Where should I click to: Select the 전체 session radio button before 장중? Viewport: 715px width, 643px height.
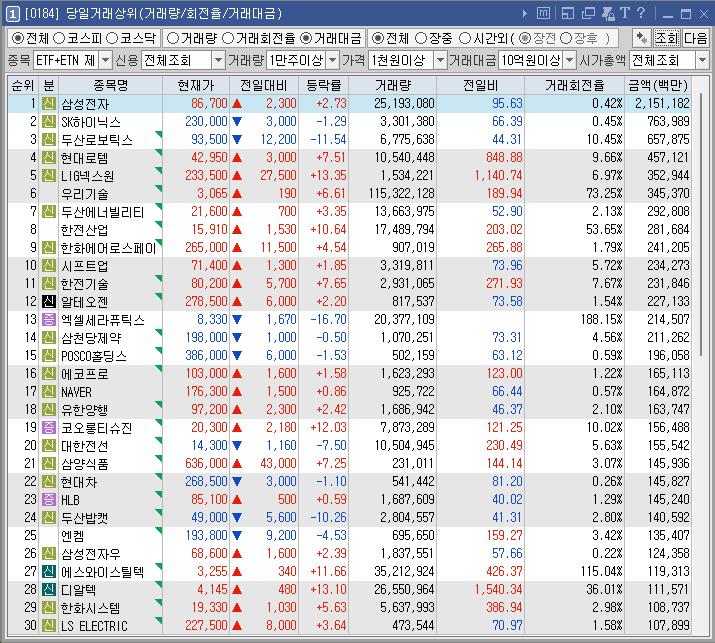click(378, 38)
